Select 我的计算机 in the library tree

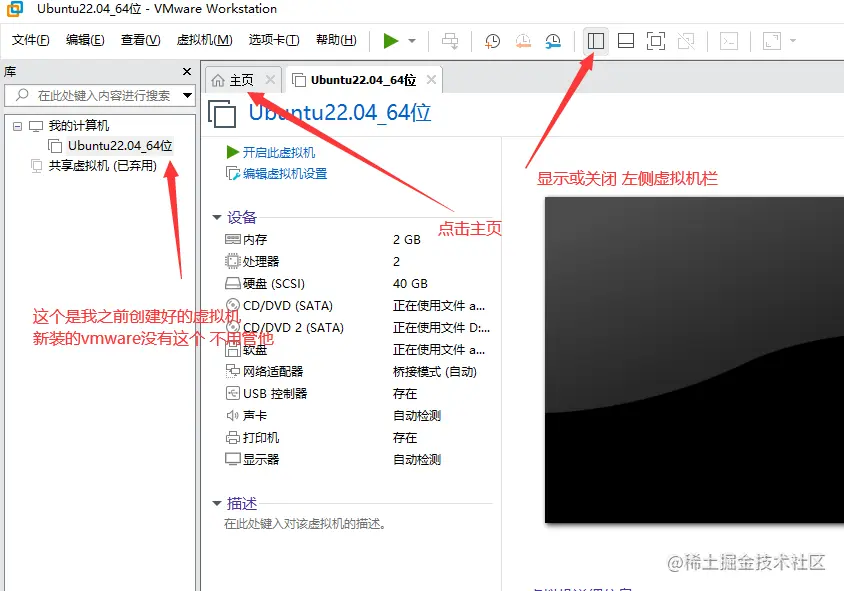coord(79,126)
